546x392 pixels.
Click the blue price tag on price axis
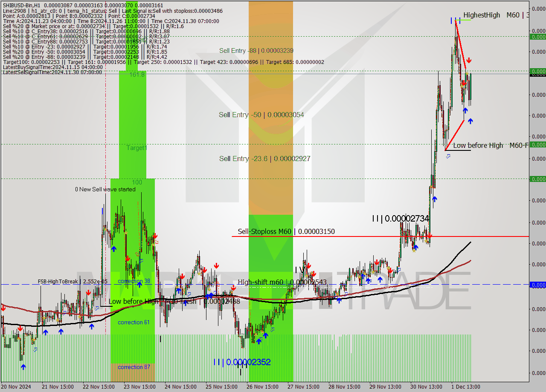537,285
